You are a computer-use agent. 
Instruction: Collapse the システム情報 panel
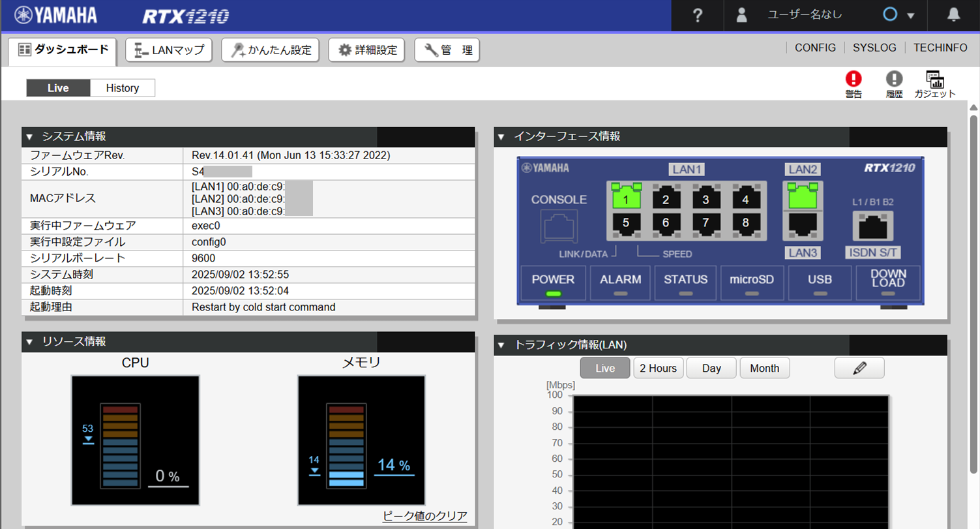point(29,137)
